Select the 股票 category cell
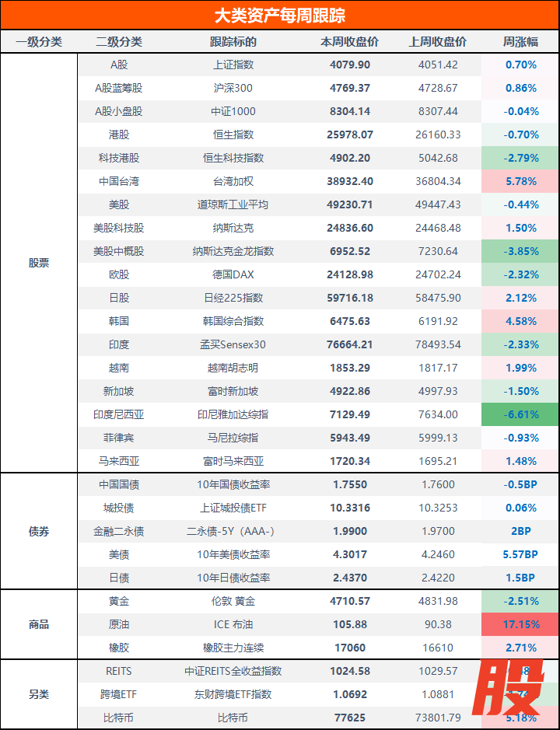Screen dimensions: 560x730 pos(39,263)
